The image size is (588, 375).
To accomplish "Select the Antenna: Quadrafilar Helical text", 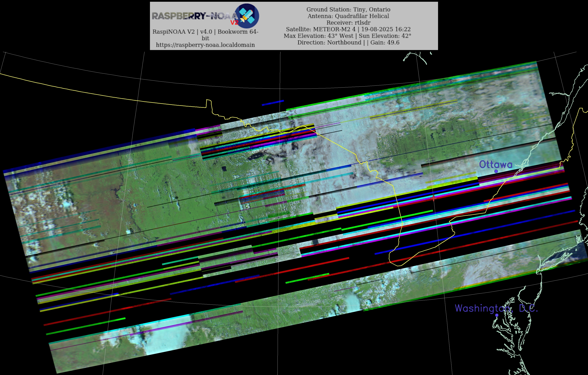I will pos(348,16).
